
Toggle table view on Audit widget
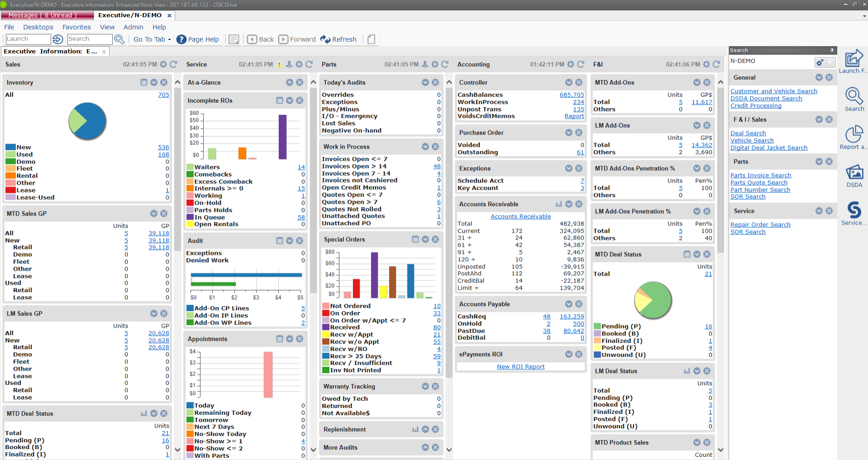(x=280, y=241)
